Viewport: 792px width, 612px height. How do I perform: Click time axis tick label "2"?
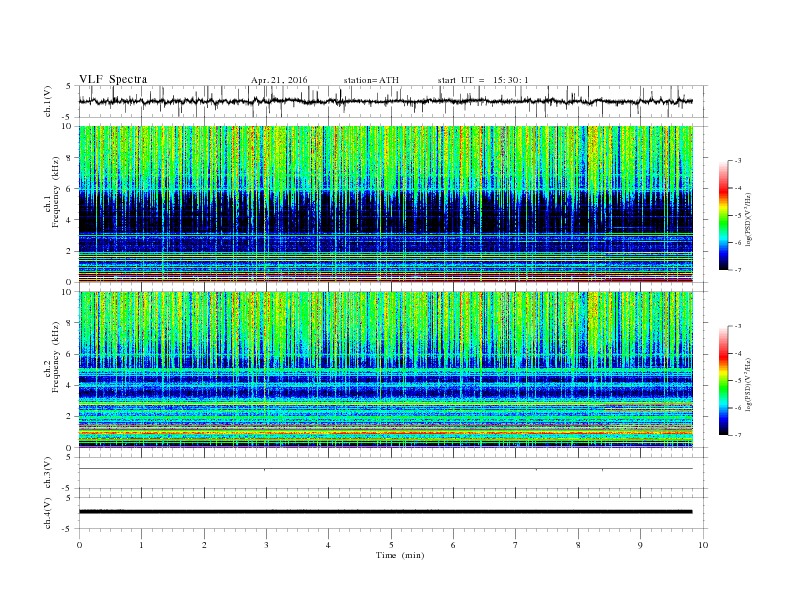pos(204,545)
